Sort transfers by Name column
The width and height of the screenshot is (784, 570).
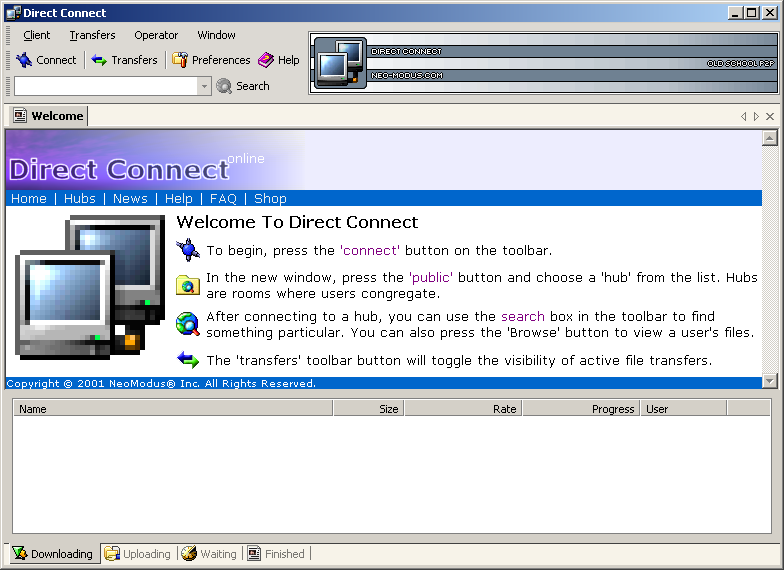click(x=173, y=408)
